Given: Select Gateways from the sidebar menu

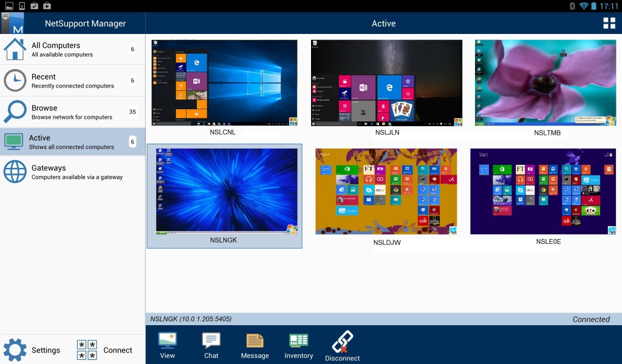Looking at the screenshot, I should [x=61, y=171].
